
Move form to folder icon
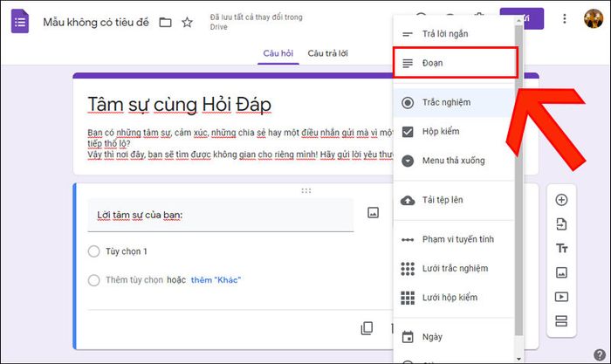tap(165, 23)
